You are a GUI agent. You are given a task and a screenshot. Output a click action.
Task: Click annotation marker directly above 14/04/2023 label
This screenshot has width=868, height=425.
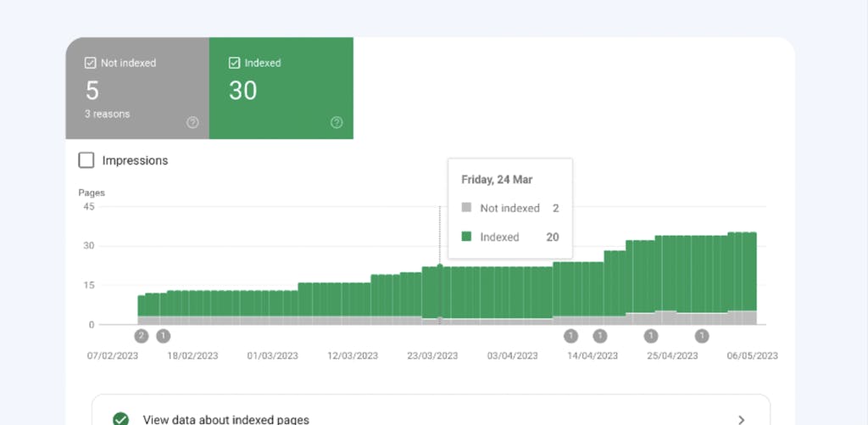(600, 336)
